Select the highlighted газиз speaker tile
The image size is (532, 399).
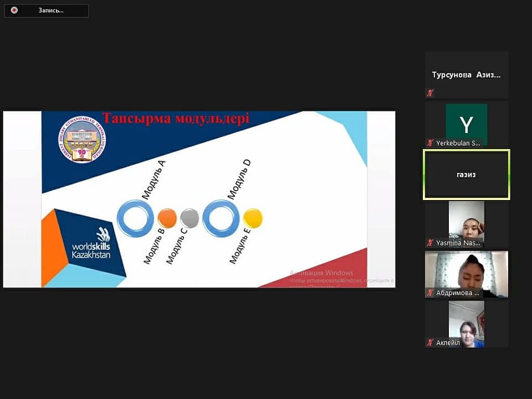pos(466,175)
